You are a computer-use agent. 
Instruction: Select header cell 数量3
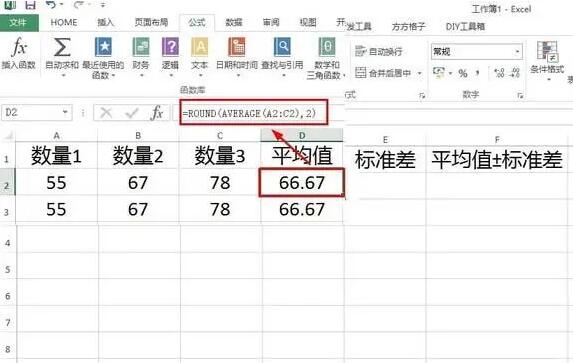220,156
